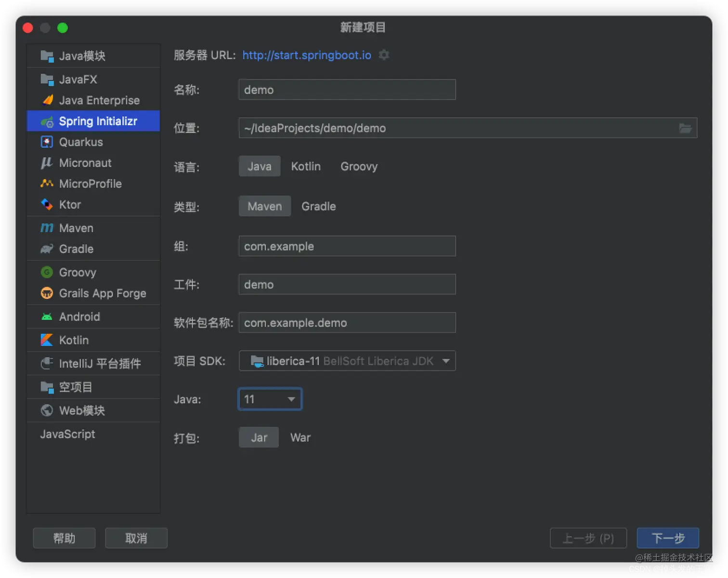The width and height of the screenshot is (728, 578).
Task: Select the Maven build generator
Action: tap(76, 227)
